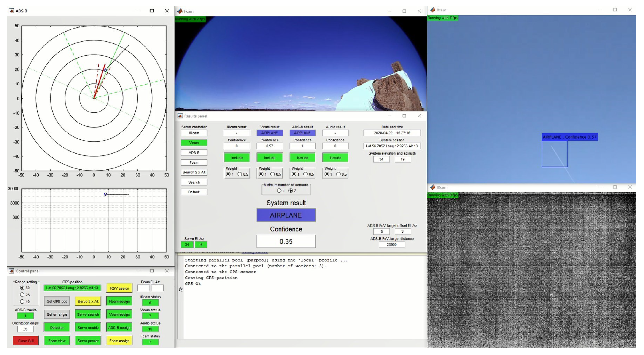Click the ADS-B target marker on polar plot
Viewport: 644px width, 355px height.
(x=105, y=70)
